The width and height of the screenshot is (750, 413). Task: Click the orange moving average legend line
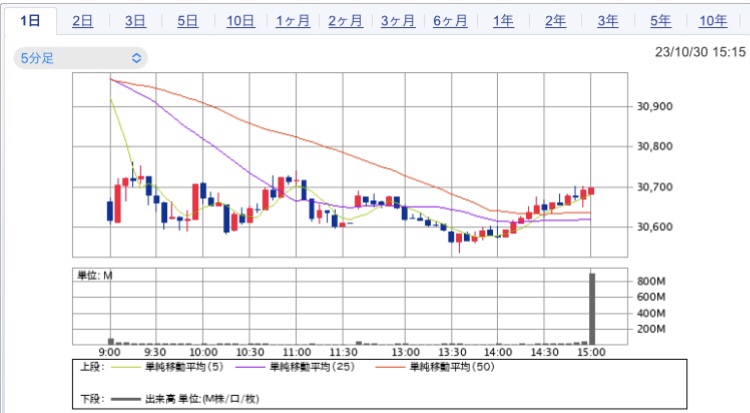click(389, 368)
